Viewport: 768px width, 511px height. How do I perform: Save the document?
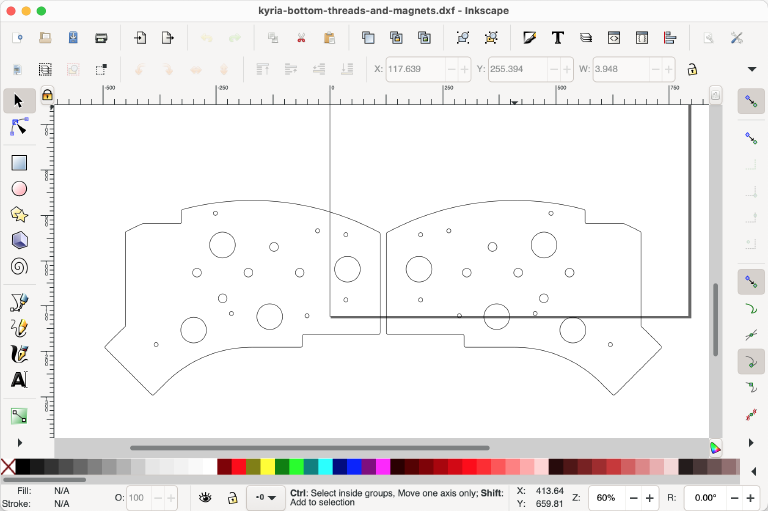[x=73, y=38]
